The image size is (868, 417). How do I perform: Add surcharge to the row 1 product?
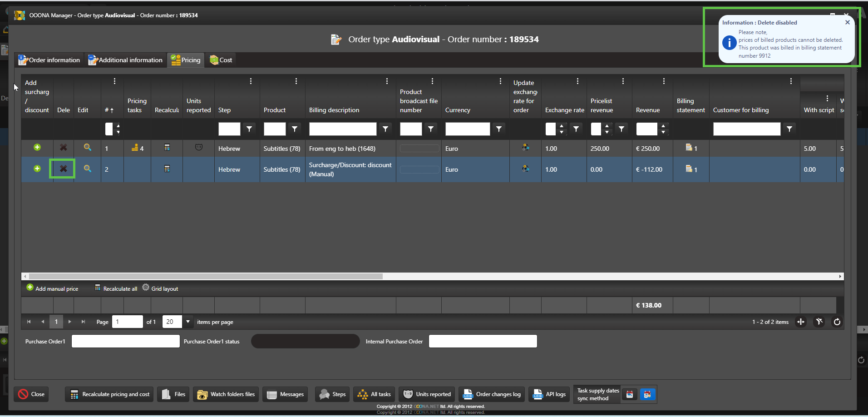coord(37,148)
